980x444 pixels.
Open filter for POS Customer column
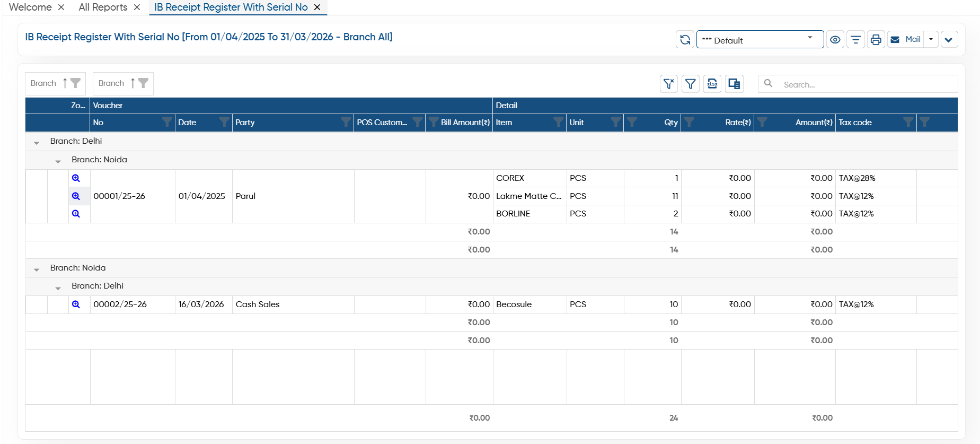(418, 123)
